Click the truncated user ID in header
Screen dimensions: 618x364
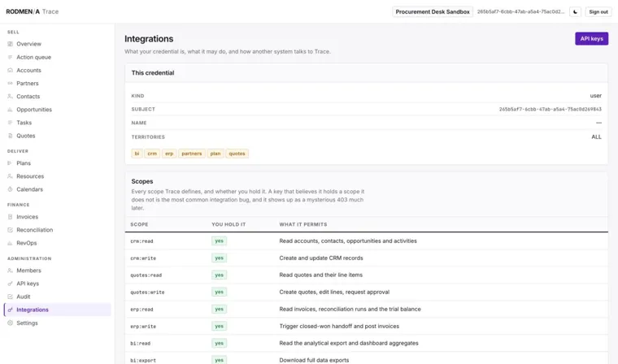point(520,12)
